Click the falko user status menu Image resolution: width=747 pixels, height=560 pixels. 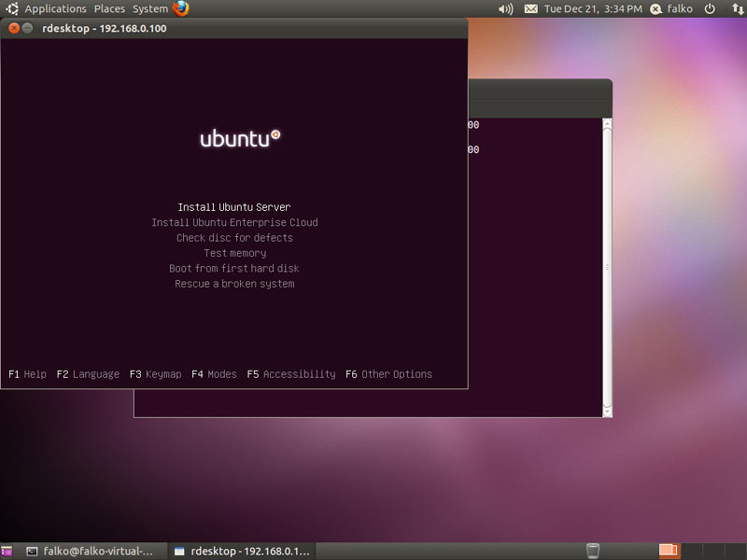[671, 9]
